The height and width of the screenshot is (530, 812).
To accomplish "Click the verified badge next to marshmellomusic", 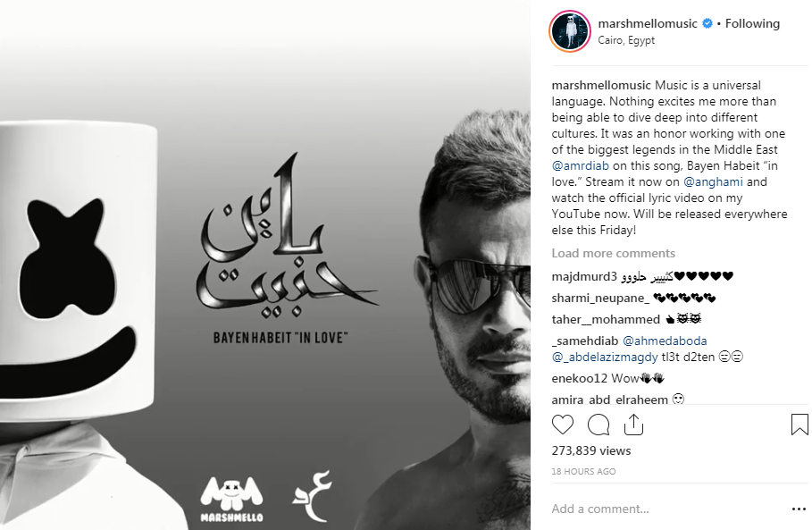I will click(x=707, y=24).
